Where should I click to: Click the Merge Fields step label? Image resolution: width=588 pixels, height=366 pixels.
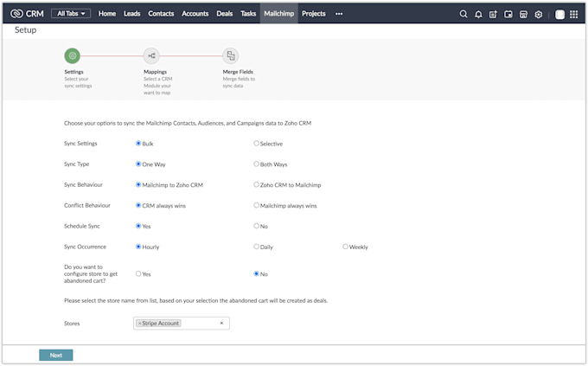tap(238, 72)
